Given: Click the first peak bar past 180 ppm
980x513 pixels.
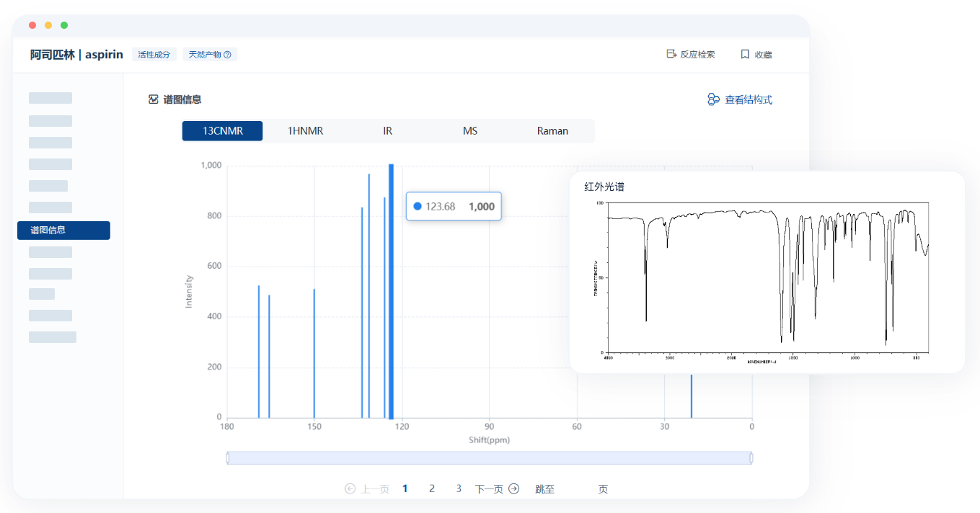Looking at the screenshot, I should click(x=259, y=352).
